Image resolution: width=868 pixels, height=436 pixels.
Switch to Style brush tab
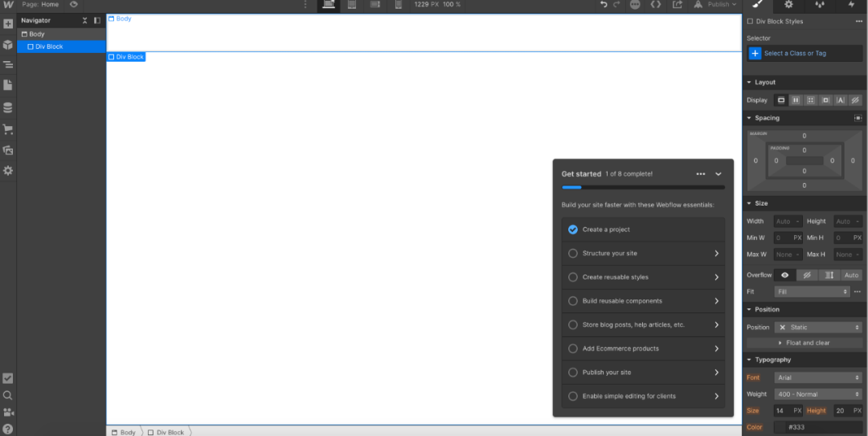758,5
